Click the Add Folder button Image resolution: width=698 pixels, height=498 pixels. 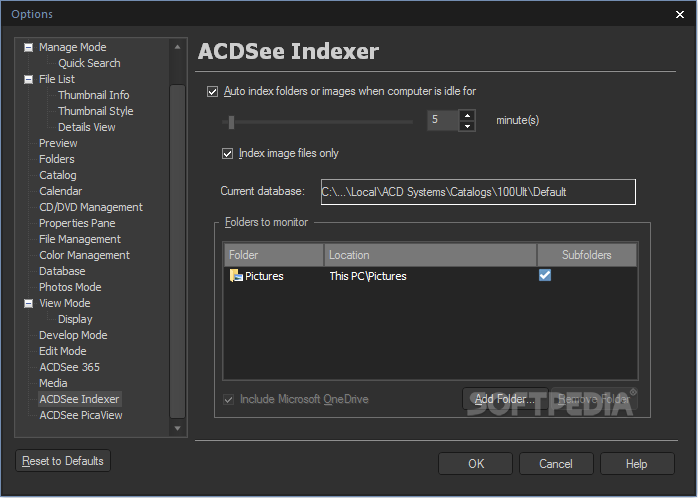[505, 399]
